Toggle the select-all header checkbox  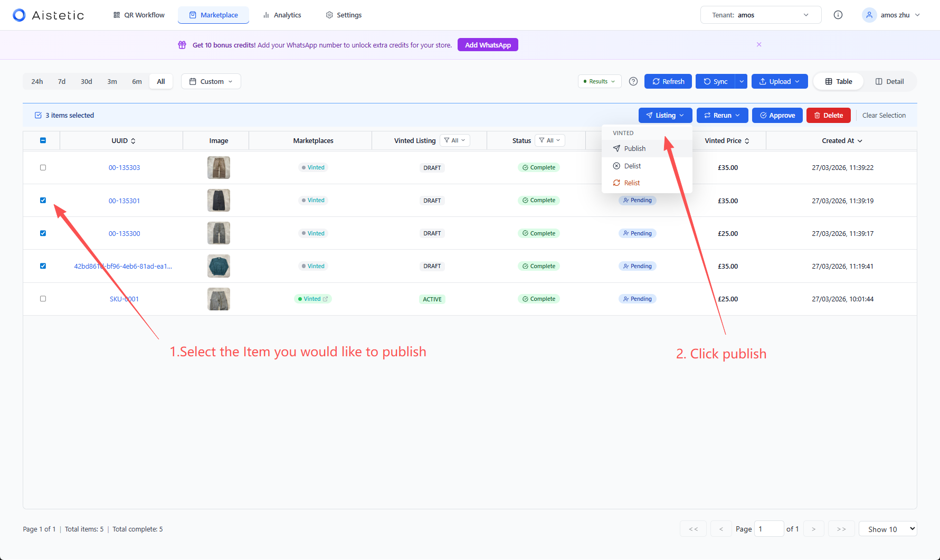tap(43, 140)
